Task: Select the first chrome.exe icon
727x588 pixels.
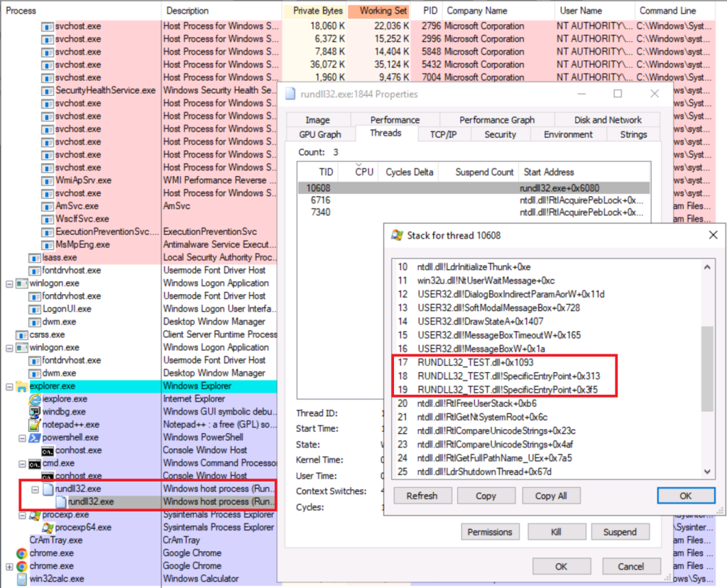Action: coord(21,553)
